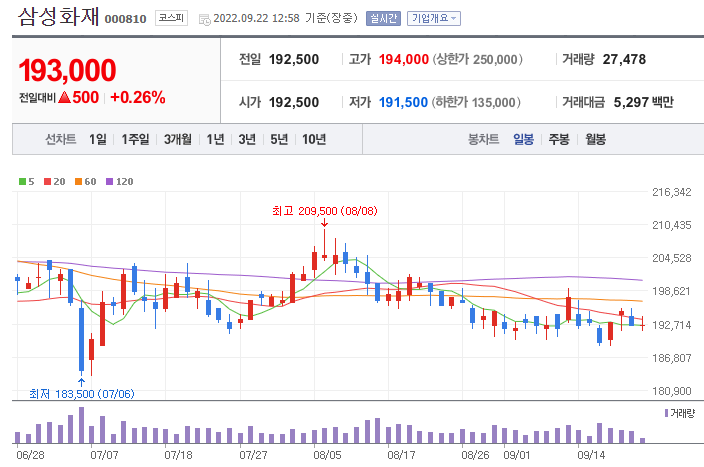The width and height of the screenshot is (704, 467).
Task: Click the 상한가 250,000 text
Action: tap(478, 59)
